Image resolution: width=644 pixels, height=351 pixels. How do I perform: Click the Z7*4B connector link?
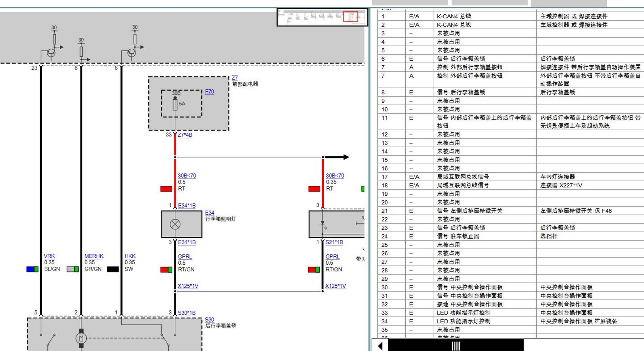[x=185, y=135]
